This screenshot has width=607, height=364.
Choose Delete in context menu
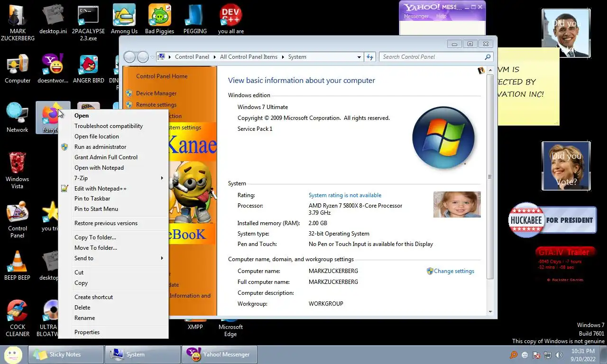pos(113,308)
